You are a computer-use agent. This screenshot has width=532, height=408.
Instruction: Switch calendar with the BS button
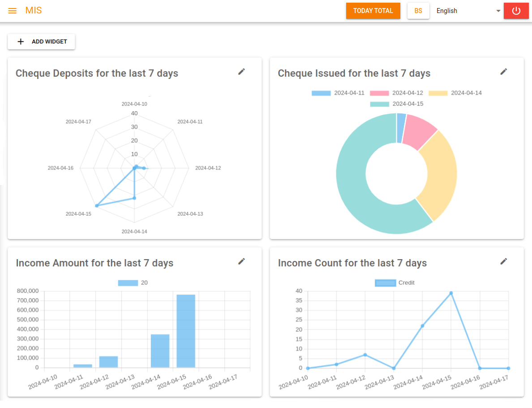418,11
